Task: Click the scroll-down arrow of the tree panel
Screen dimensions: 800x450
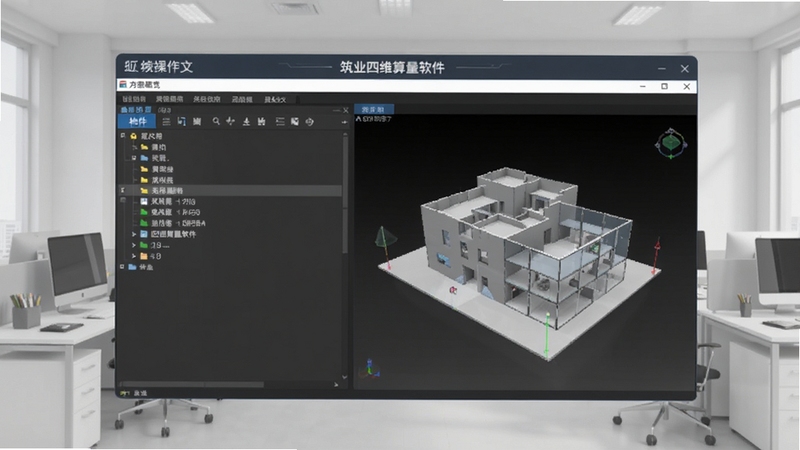Action: 345,377
